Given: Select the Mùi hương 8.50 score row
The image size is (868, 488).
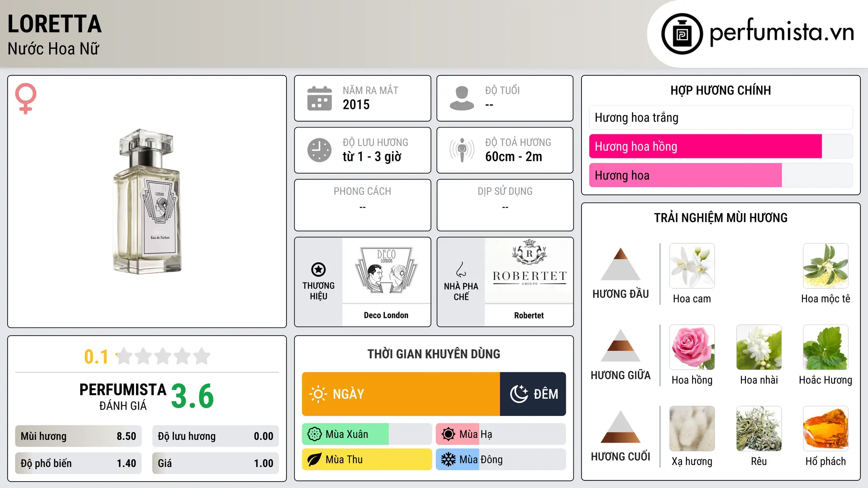Looking at the screenshot, I should [78, 436].
